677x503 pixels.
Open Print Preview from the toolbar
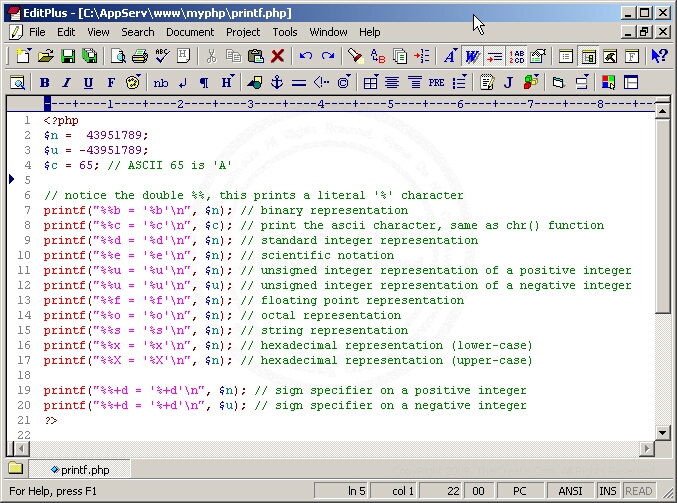click(118, 56)
